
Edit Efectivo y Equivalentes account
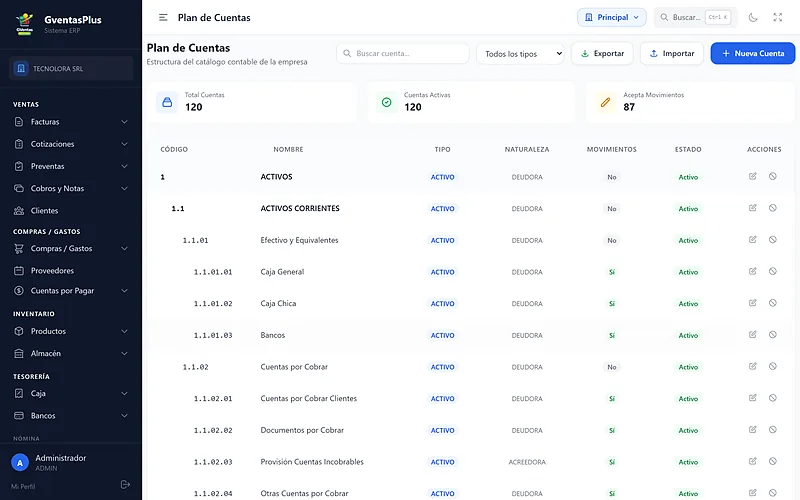point(753,239)
